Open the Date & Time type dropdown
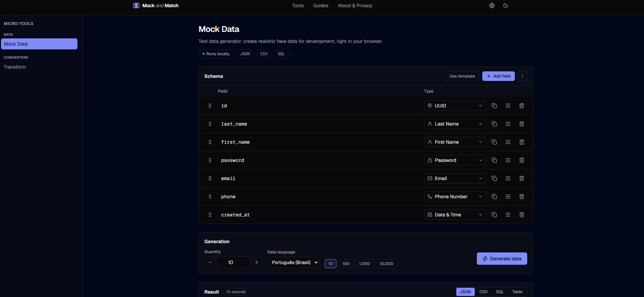The width and height of the screenshot is (644, 297). point(455,215)
